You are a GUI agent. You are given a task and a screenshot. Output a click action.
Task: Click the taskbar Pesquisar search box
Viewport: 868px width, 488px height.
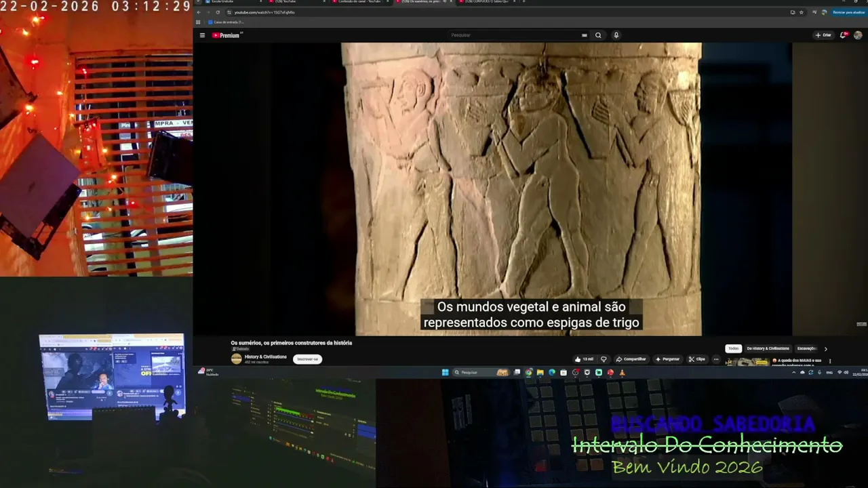(x=480, y=372)
